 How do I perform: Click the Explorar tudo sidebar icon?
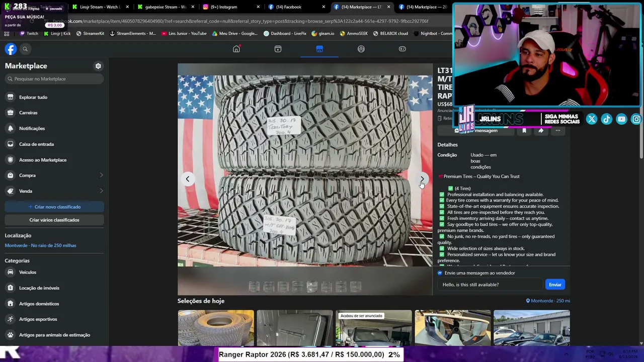[10, 97]
